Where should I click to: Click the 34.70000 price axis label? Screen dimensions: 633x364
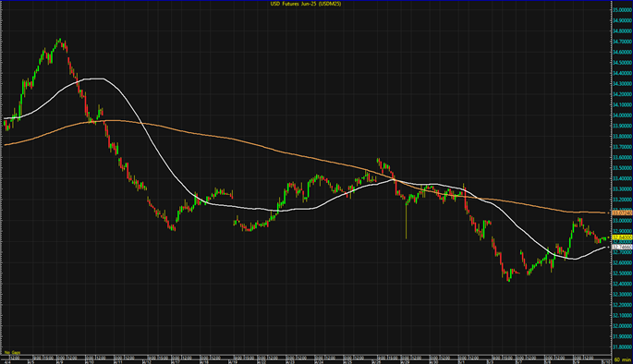(x=622, y=42)
